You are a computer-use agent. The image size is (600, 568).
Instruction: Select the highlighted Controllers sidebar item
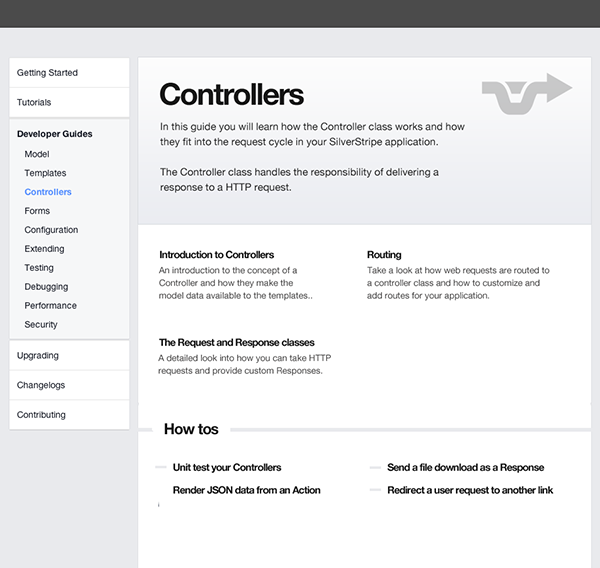click(x=48, y=192)
